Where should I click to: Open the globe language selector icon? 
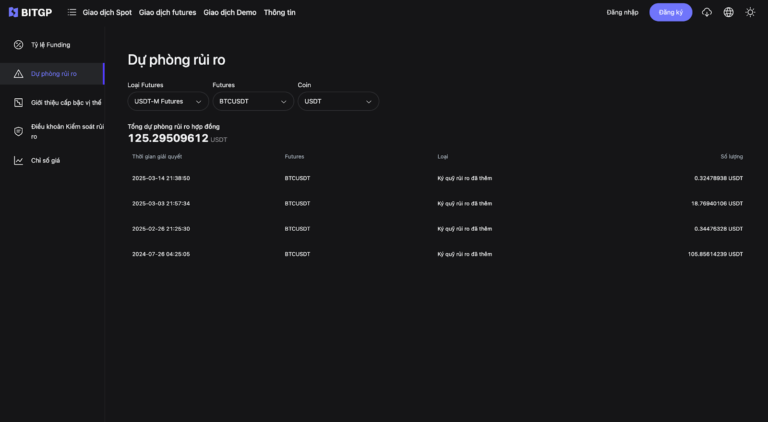coord(728,12)
